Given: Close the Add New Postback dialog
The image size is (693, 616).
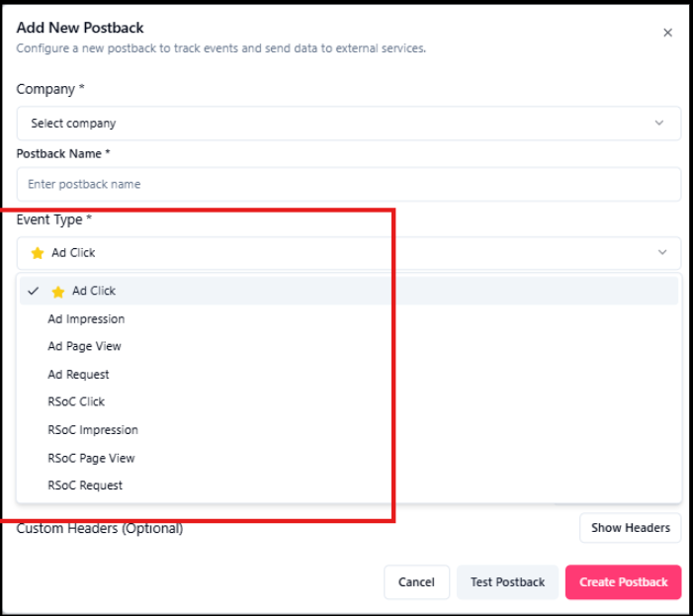Looking at the screenshot, I should [667, 33].
